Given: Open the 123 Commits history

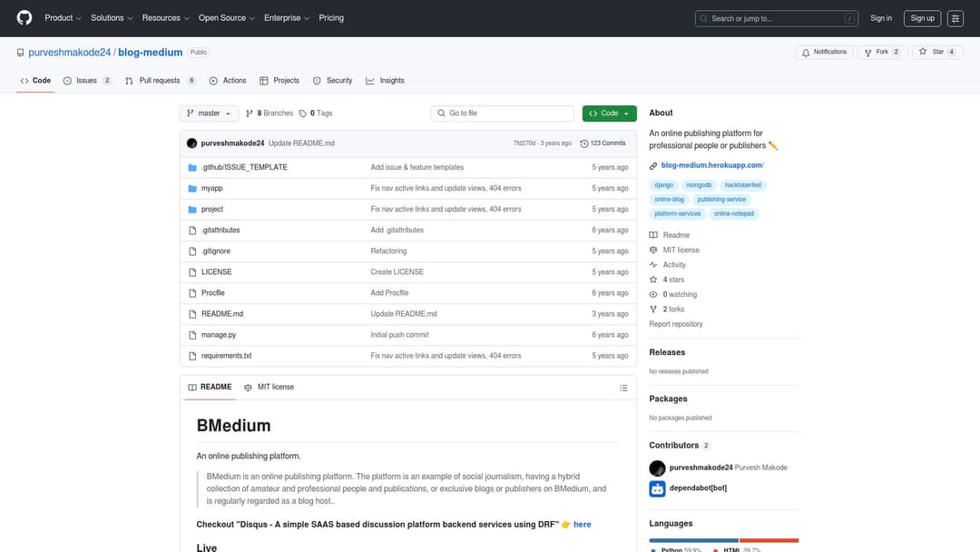Looking at the screenshot, I should (x=603, y=143).
